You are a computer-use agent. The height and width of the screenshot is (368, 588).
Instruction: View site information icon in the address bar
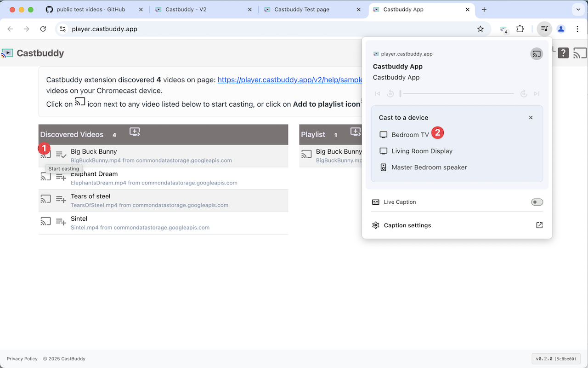tap(63, 29)
